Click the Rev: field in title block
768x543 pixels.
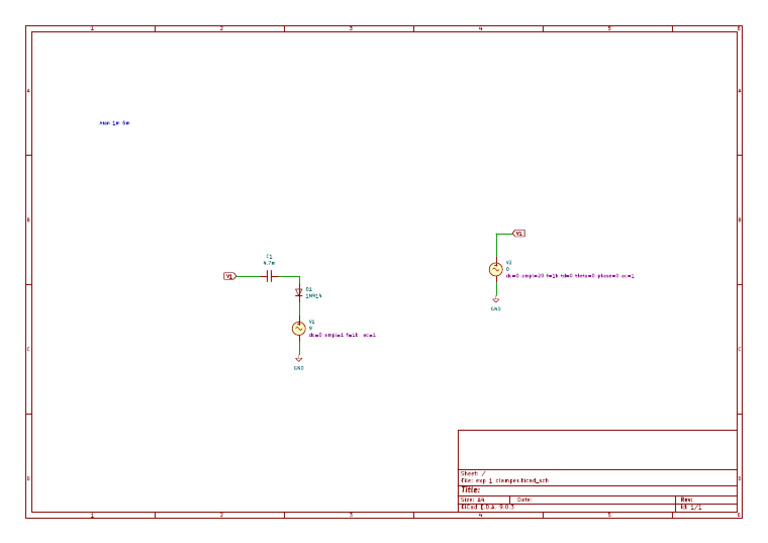[x=686, y=500]
